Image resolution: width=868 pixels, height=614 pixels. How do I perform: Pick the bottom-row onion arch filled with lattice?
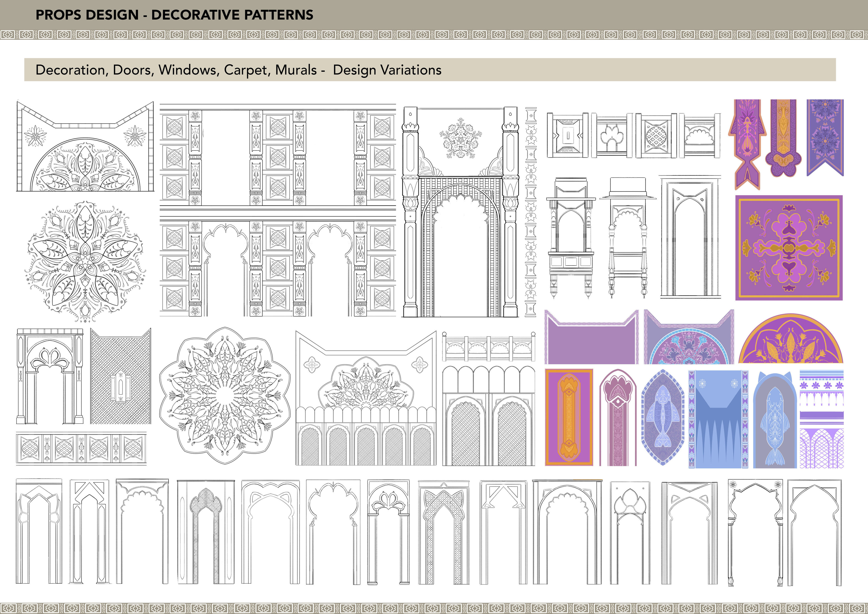coord(206,532)
